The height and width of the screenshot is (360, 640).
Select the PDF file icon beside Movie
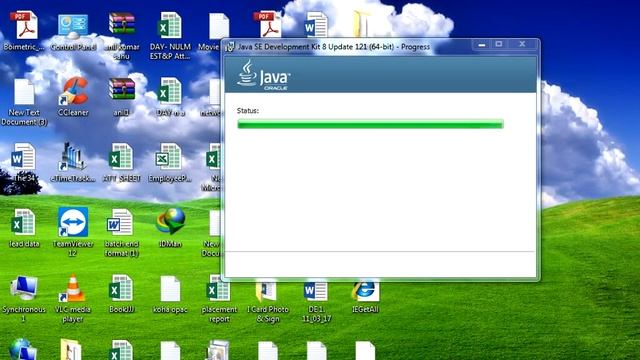(268, 25)
